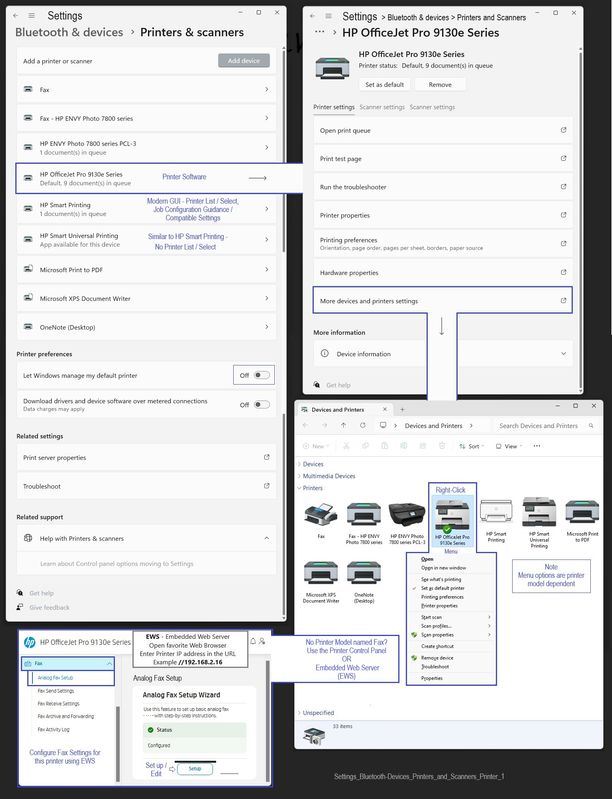Screen dimensions: 612x799
Task: Choose Create shortcut in context menu
Action: tap(437, 646)
